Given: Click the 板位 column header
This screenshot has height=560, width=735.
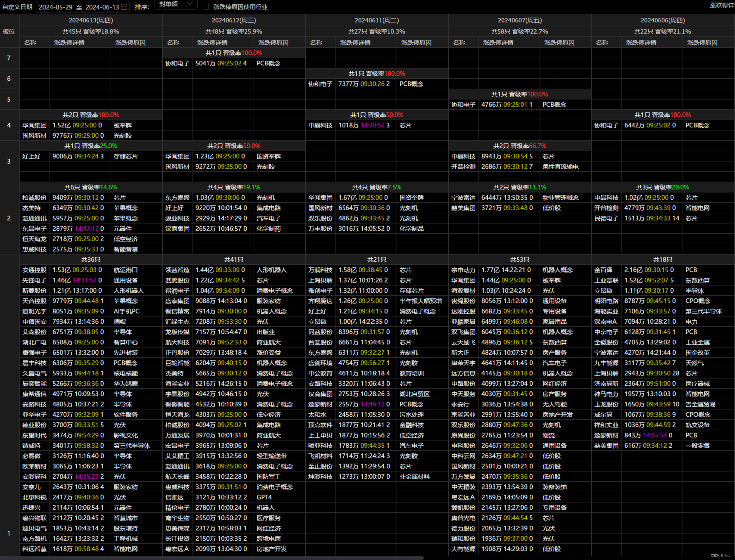Looking at the screenshot, I should (9, 32).
